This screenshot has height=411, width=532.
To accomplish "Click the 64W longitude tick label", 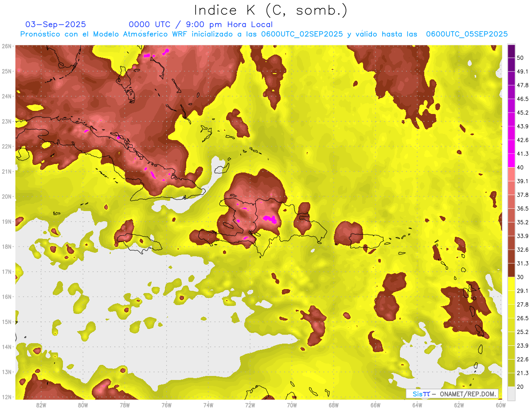I will click(417, 405).
